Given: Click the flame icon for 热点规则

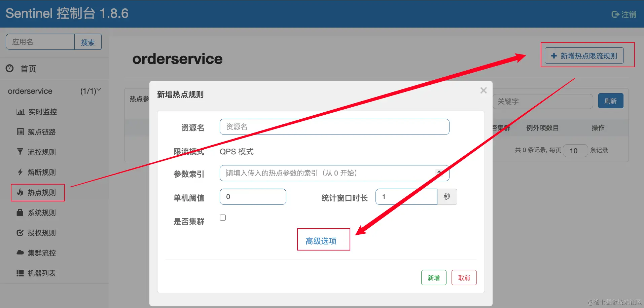Looking at the screenshot, I should (x=20, y=192).
